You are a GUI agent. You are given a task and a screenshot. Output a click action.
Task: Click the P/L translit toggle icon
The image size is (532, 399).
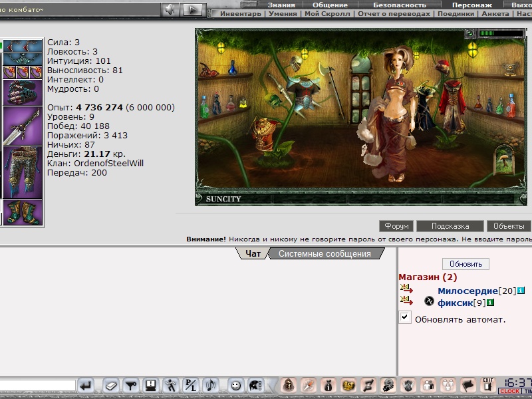191,386
